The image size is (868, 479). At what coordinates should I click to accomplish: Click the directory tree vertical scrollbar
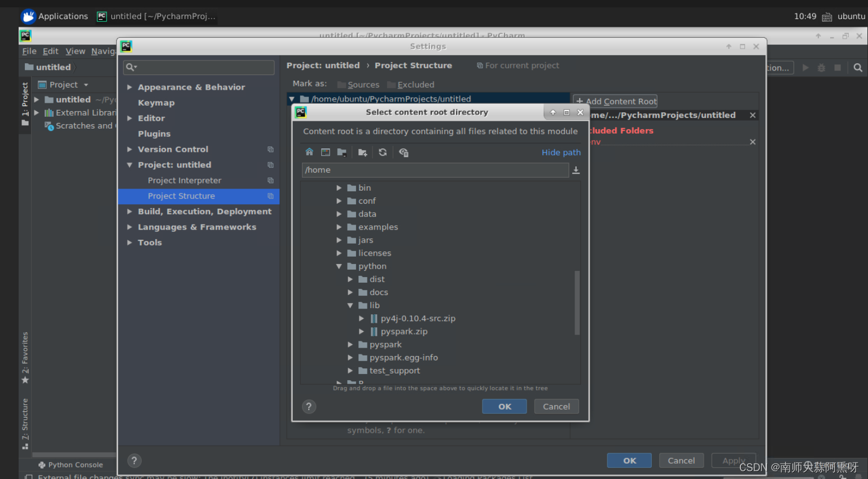click(x=577, y=303)
